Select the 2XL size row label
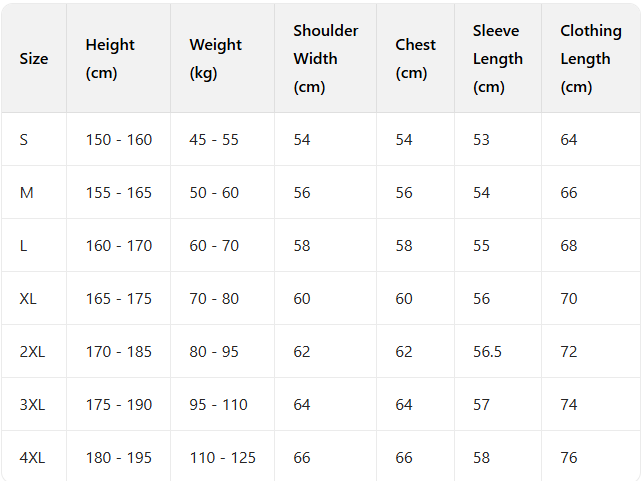Image resolution: width=643 pixels, height=481 pixels. pos(32,352)
